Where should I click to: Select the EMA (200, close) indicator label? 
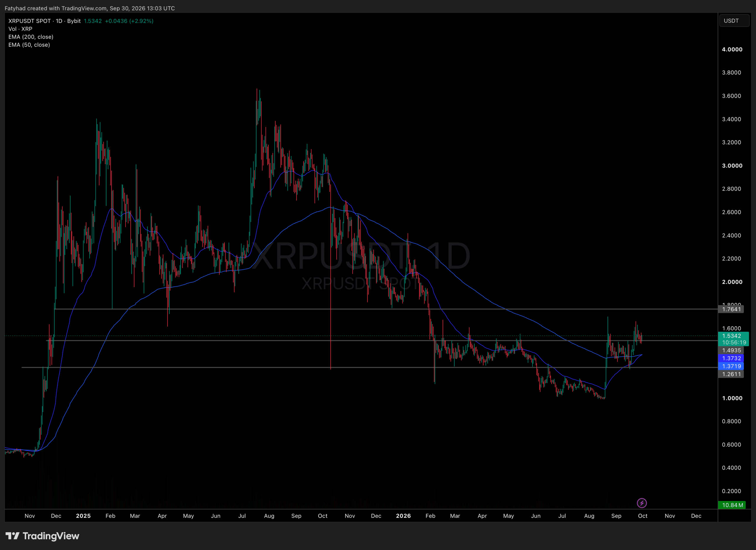click(31, 37)
